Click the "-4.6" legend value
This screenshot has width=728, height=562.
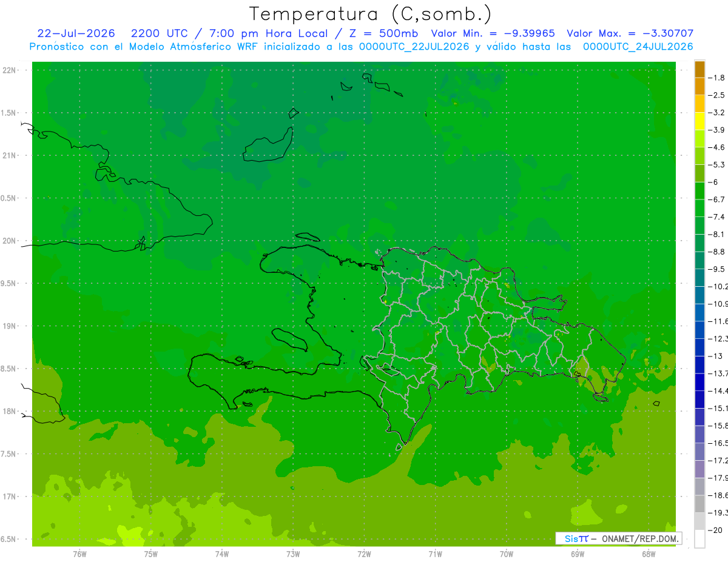(x=717, y=147)
